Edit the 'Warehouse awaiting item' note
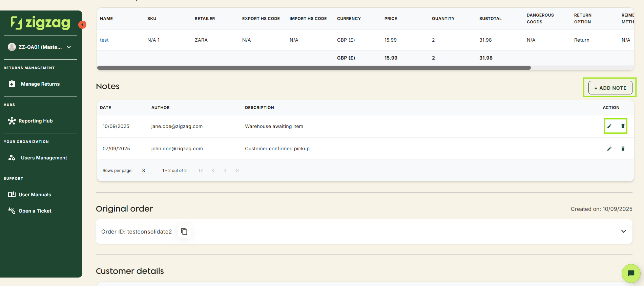The width and height of the screenshot is (644, 286). [609, 126]
